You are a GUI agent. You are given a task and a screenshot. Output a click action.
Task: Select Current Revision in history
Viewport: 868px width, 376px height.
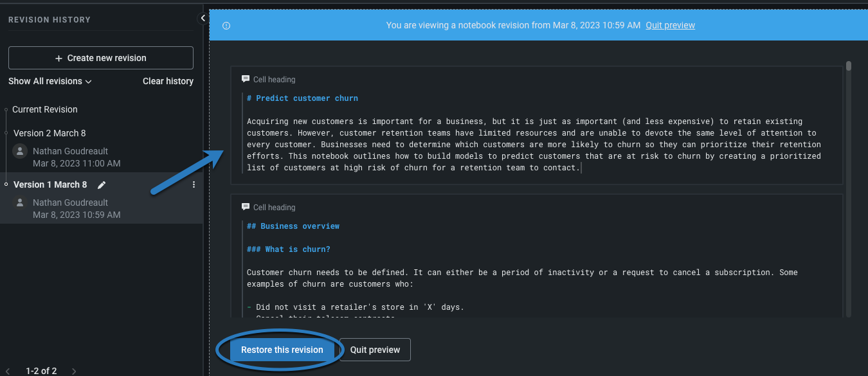click(45, 109)
